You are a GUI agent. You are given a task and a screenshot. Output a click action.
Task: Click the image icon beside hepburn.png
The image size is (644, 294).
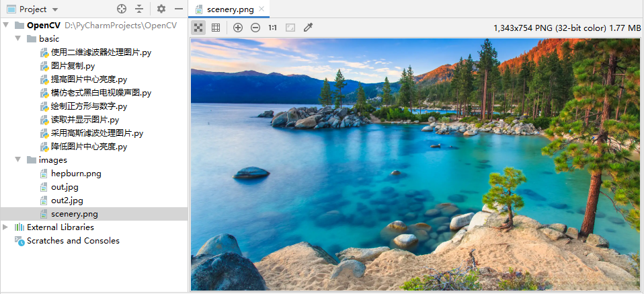point(44,174)
